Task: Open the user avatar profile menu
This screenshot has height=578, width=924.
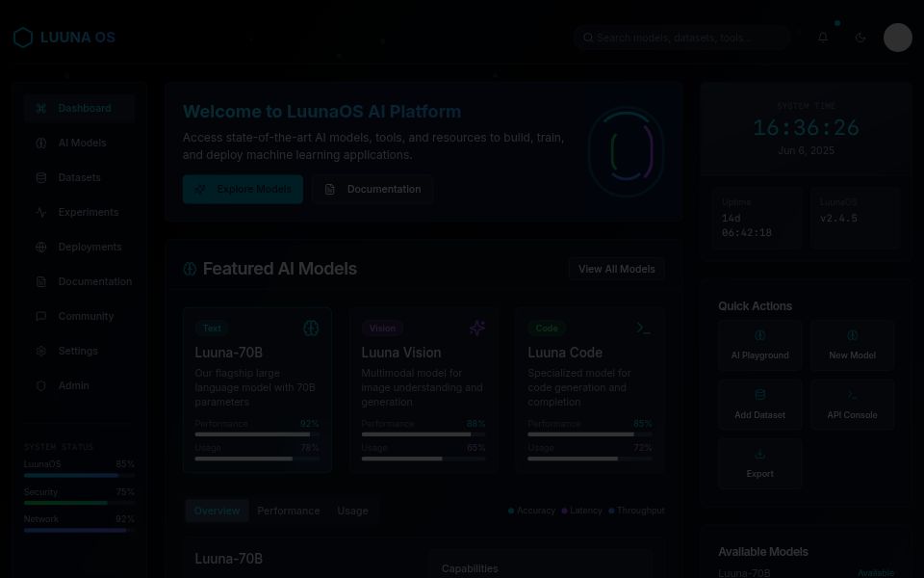Action: coord(897,38)
